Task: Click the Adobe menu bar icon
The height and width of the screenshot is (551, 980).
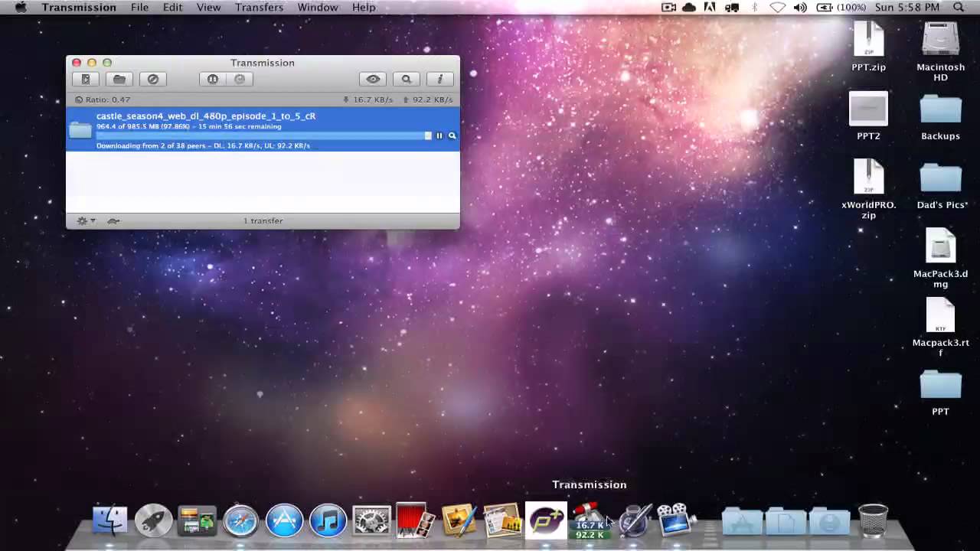Action: [710, 7]
